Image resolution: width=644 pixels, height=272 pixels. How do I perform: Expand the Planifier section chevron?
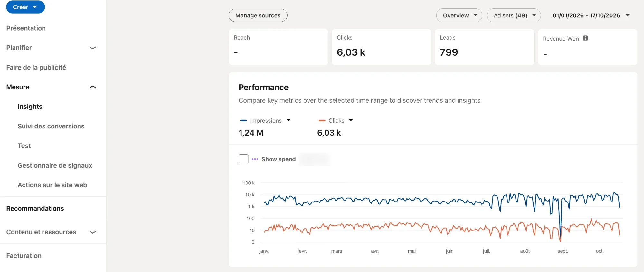[93, 48]
